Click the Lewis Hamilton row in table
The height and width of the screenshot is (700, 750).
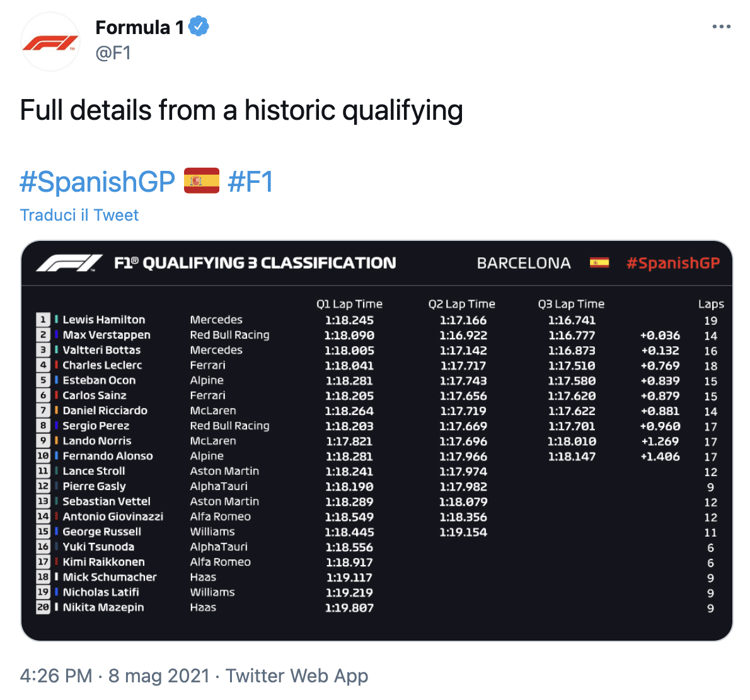coord(377,320)
